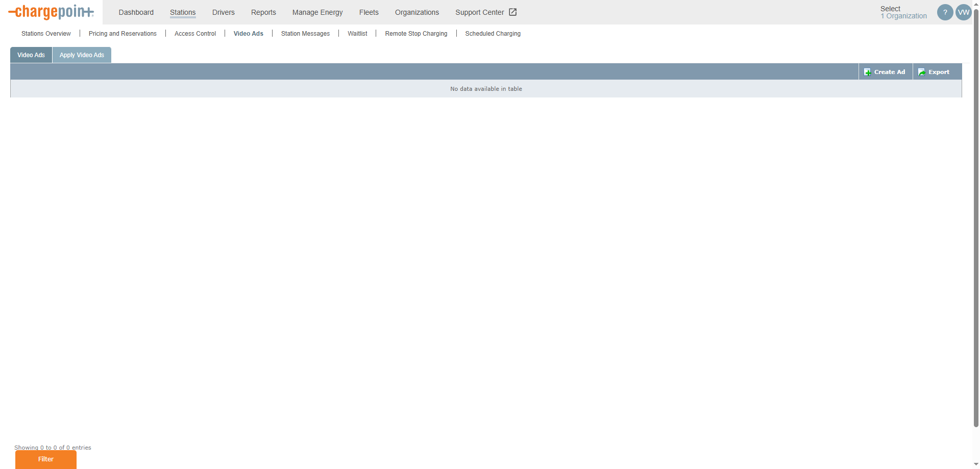Open Access Control page
The width and height of the screenshot is (980, 469).
195,34
